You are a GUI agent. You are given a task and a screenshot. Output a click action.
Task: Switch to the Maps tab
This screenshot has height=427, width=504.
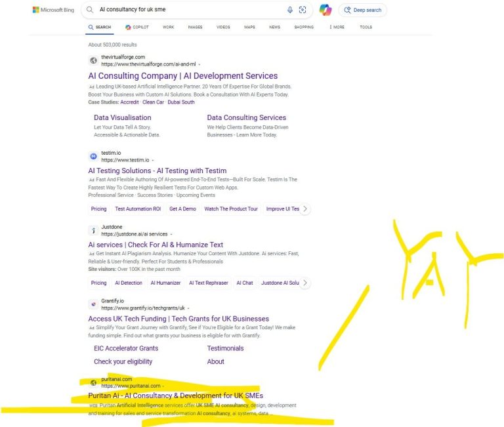point(249,28)
